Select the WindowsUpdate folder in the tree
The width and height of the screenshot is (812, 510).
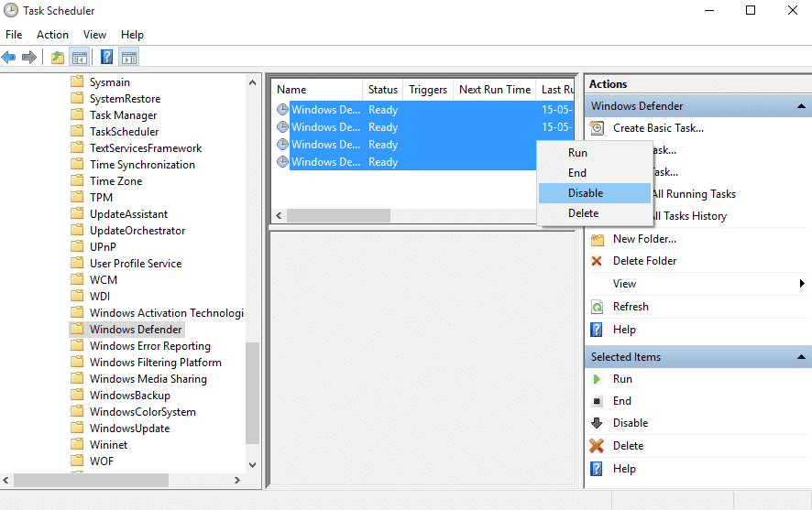(x=129, y=429)
